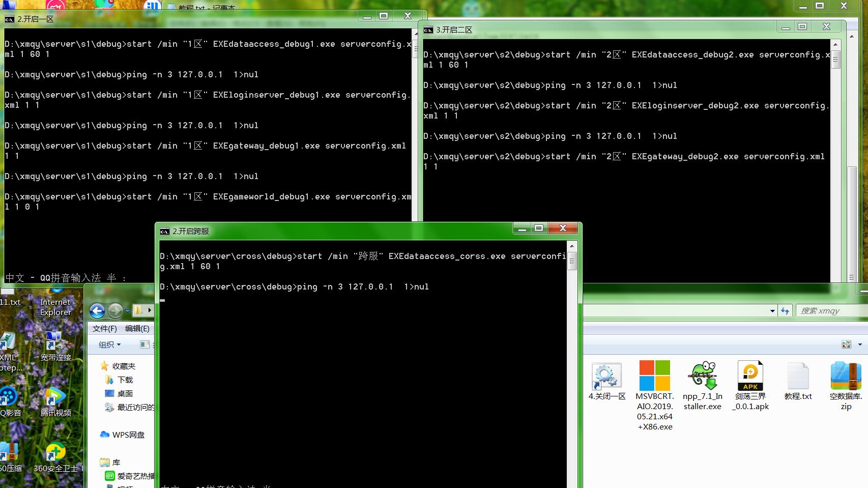This screenshot has width=868, height=488.
Task: Click the Explorer back navigation button
Action: (97, 310)
